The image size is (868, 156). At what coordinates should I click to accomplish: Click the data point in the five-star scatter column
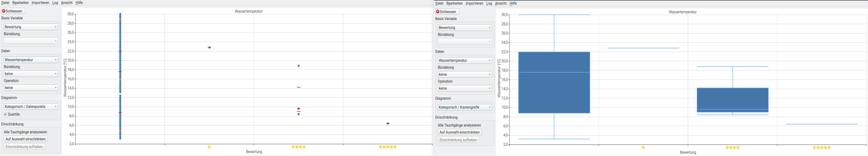(x=388, y=124)
